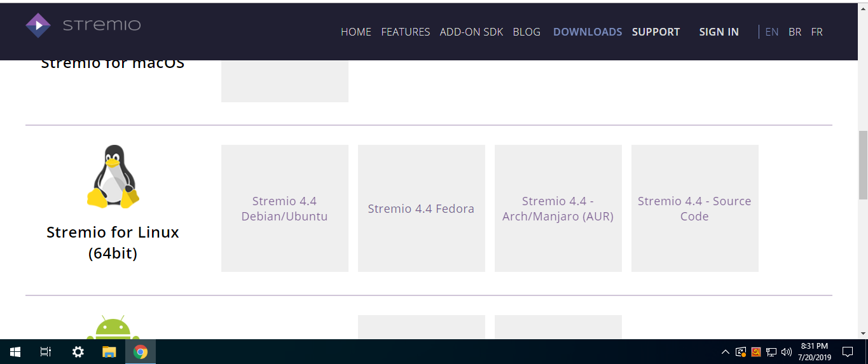
Task: Click SIGN IN in the header
Action: click(719, 32)
